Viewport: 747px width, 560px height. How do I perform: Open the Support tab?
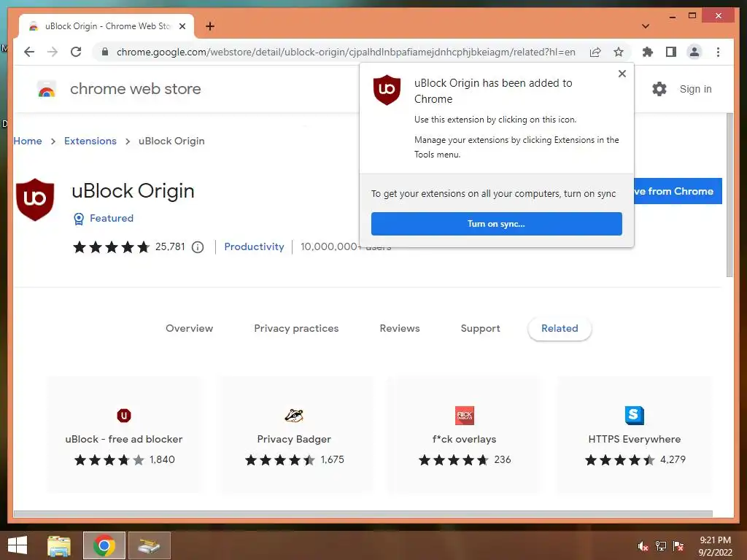click(x=480, y=328)
